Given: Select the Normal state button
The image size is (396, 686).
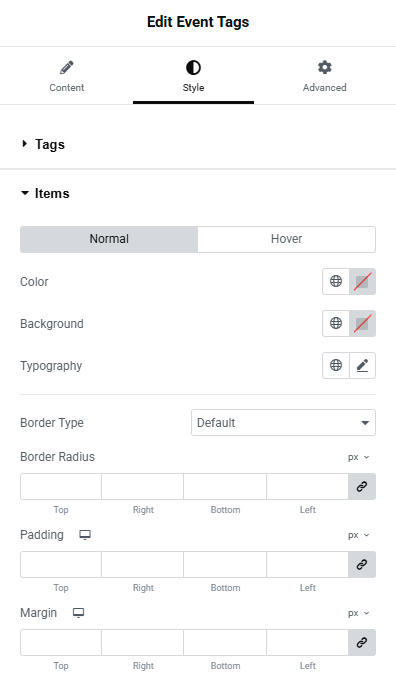Looking at the screenshot, I should coord(109,239).
